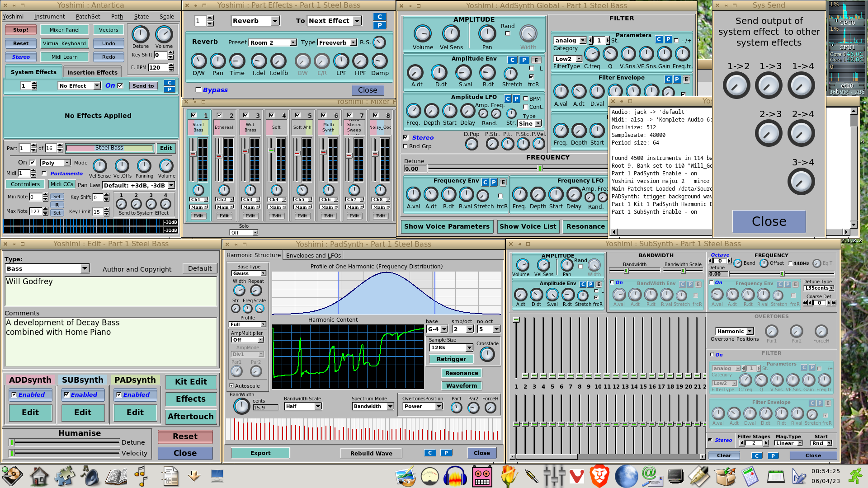Switch to Envelopes and LFOs tab

pos(313,255)
